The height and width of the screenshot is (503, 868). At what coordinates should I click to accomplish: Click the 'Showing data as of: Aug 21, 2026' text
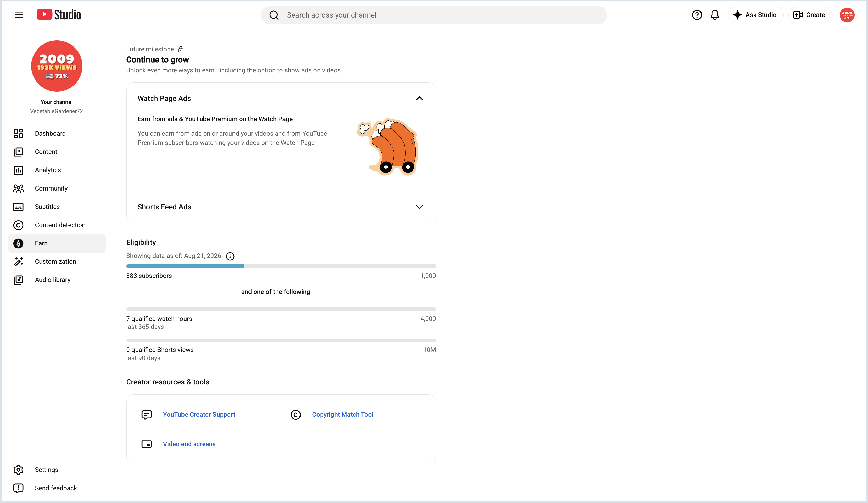tap(174, 256)
